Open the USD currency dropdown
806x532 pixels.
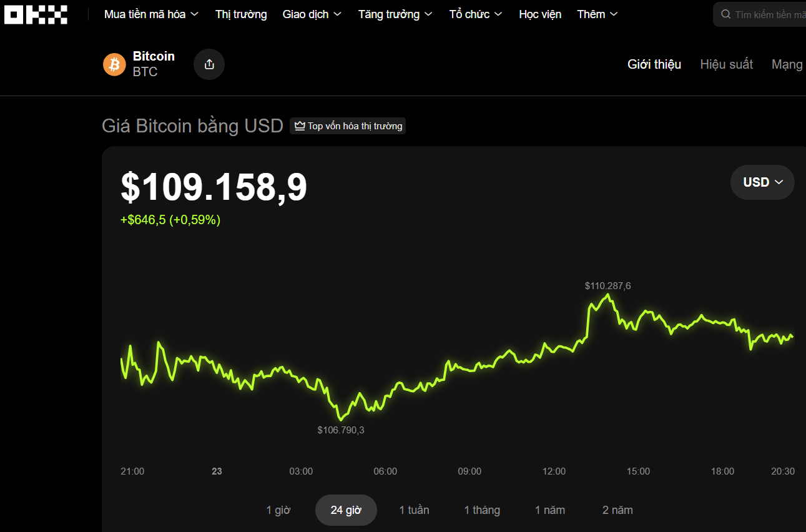click(762, 182)
